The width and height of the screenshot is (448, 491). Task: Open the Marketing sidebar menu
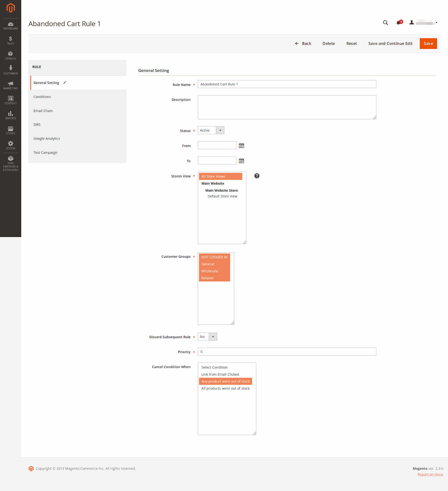(10, 85)
